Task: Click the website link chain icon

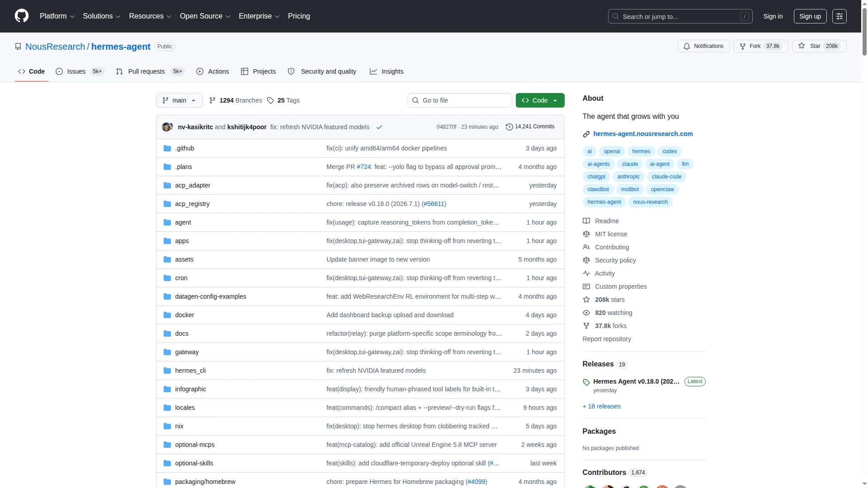Action: point(586,134)
